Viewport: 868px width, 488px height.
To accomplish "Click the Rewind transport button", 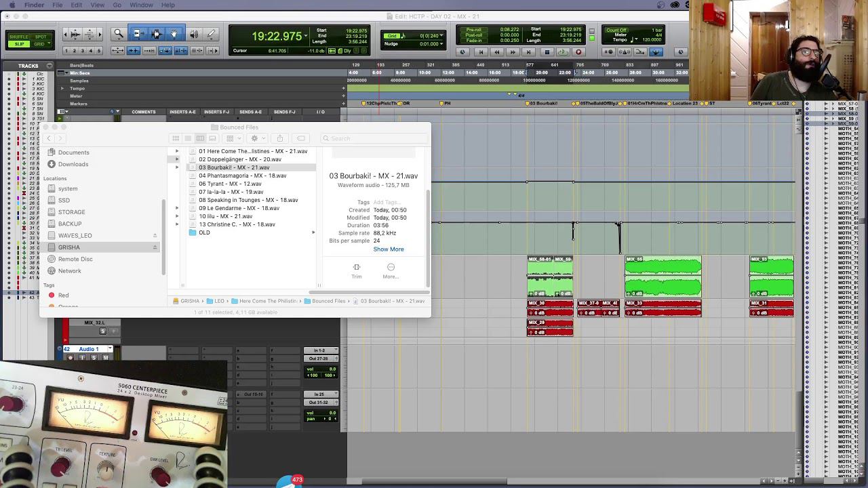I will pos(496,52).
